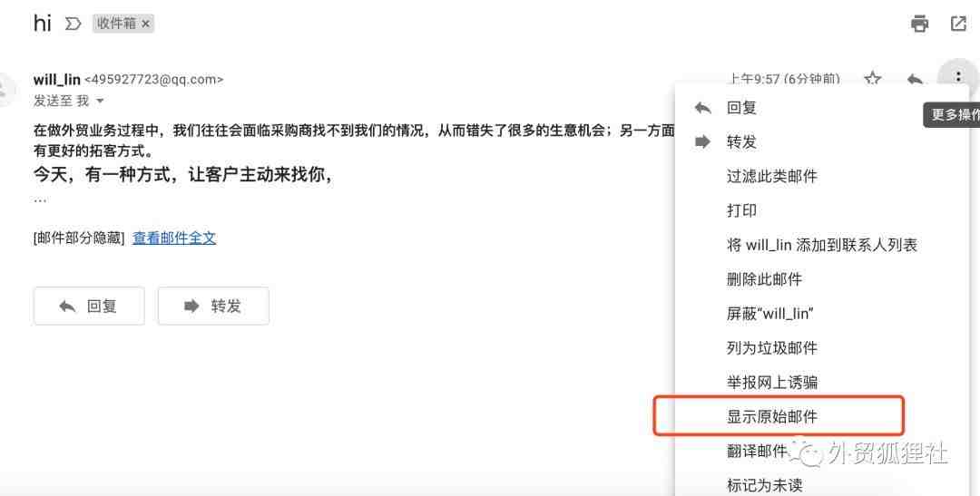Screen dimensions: 980x496
Task: Click the print all icon
Action: [919, 24]
